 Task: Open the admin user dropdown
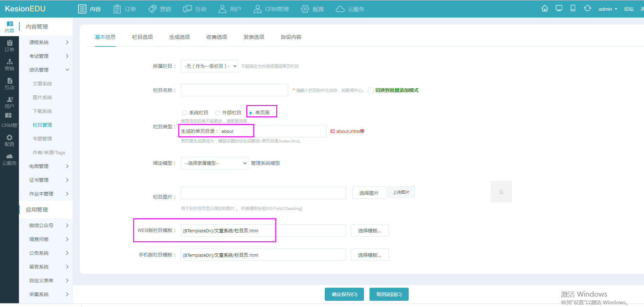point(608,9)
